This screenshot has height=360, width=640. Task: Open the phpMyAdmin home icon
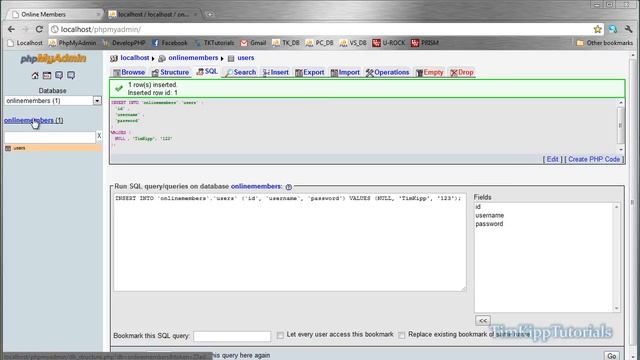click(x=35, y=76)
